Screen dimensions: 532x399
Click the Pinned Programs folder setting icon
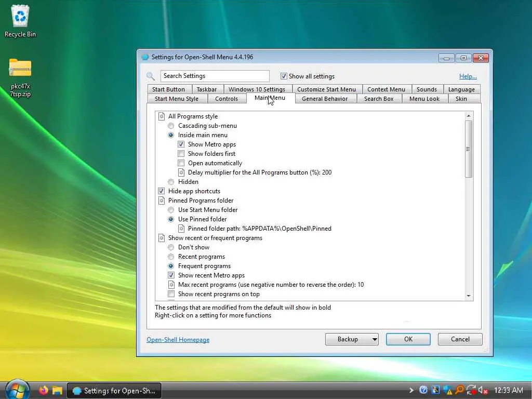pyautogui.click(x=162, y=201)
